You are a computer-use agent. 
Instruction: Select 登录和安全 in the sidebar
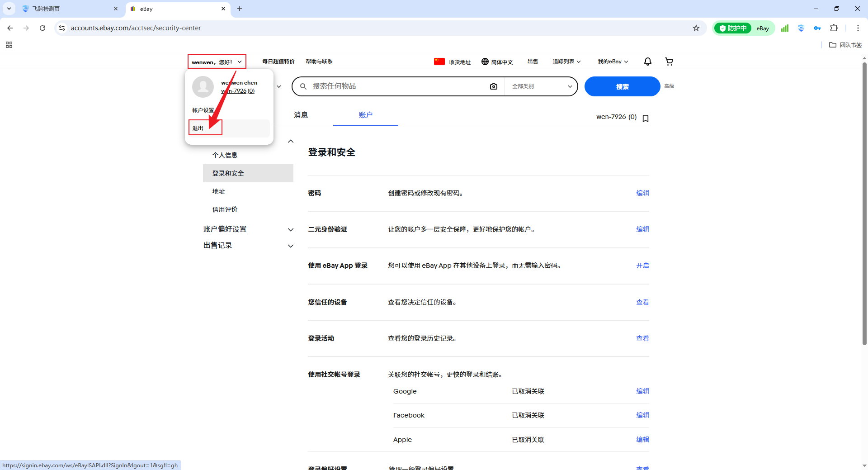(248, 173)
